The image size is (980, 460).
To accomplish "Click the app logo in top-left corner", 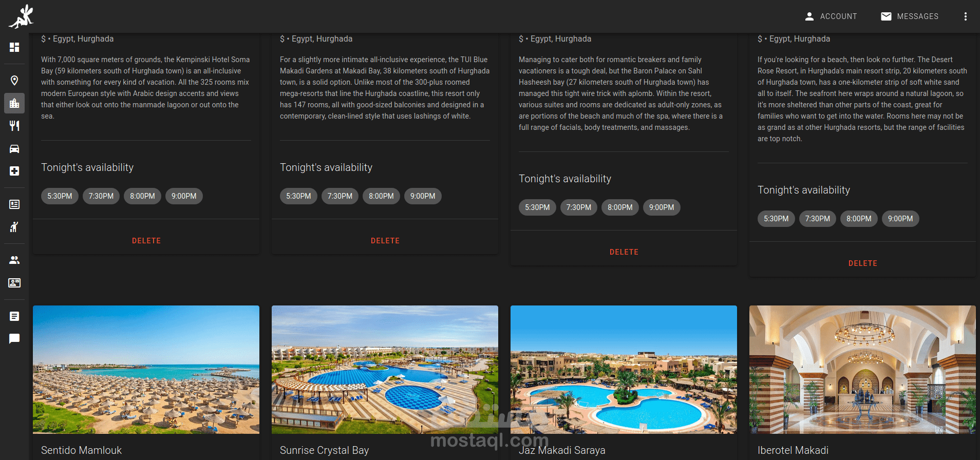I will point(21,16).
